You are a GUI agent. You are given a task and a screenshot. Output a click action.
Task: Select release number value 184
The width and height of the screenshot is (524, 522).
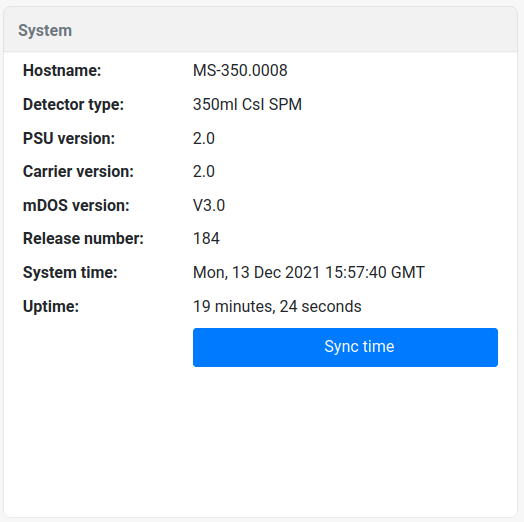tap(206, 239)
